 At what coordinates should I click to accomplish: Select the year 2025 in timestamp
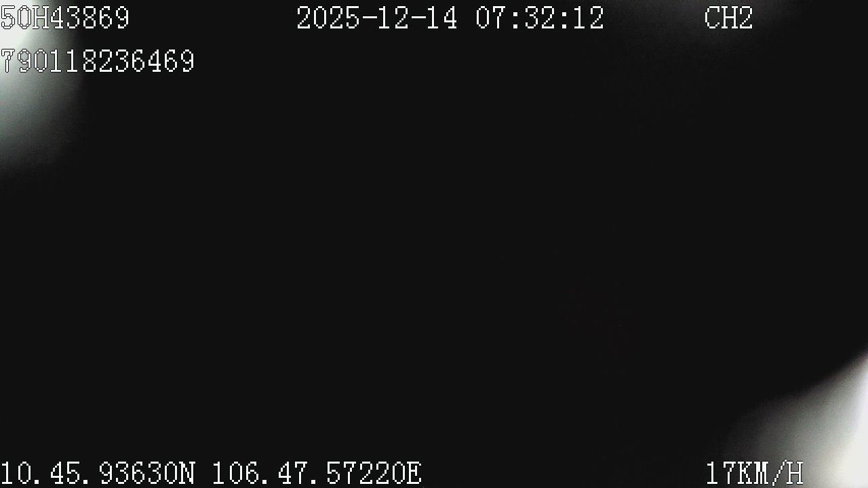point(329,18)
